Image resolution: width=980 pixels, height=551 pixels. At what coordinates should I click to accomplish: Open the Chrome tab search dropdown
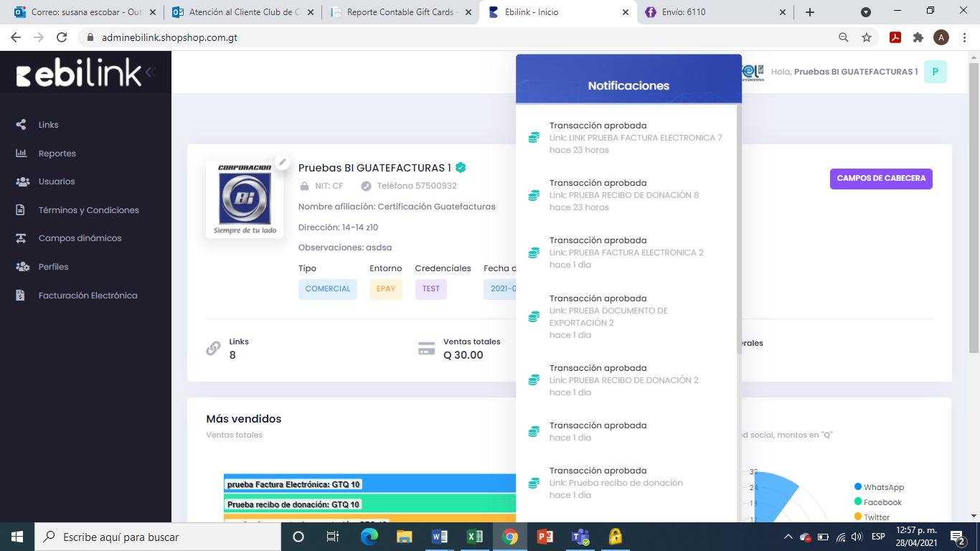pos(866,12)
